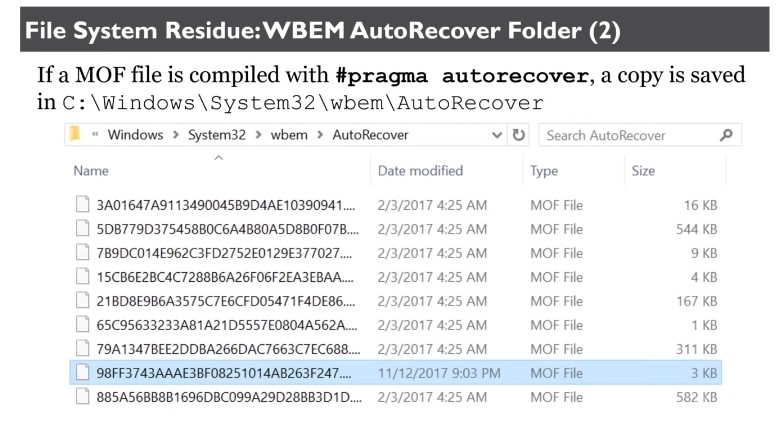
Task: Click file icon of 7B9DC014E962C3FD2752E0129E377027
Action: point(82,253)
